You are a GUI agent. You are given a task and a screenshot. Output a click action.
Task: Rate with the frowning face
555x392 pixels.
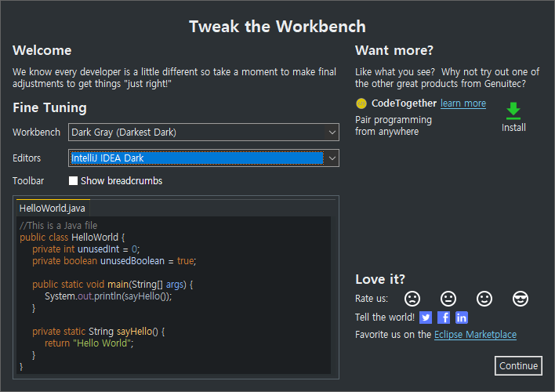point(412,299)
